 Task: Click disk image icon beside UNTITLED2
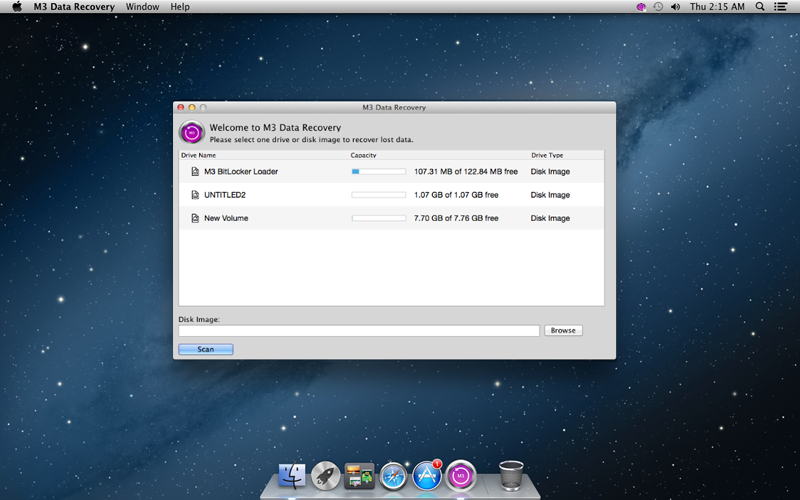pos(195,195)
